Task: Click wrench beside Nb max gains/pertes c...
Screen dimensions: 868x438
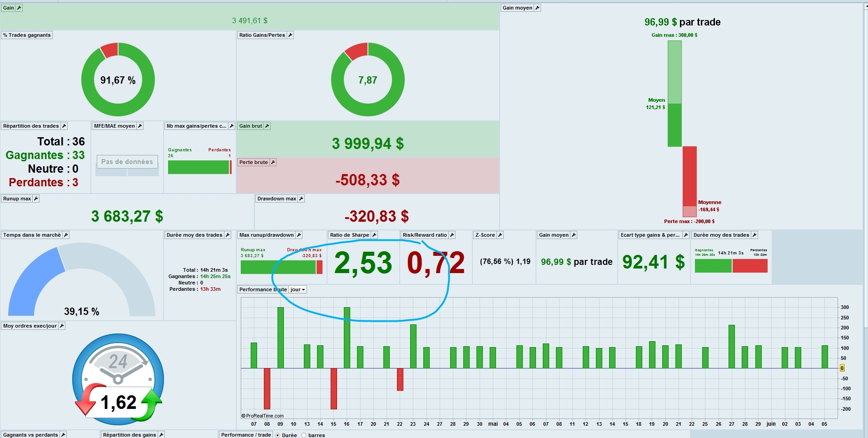Action: [x=232, y=126]
